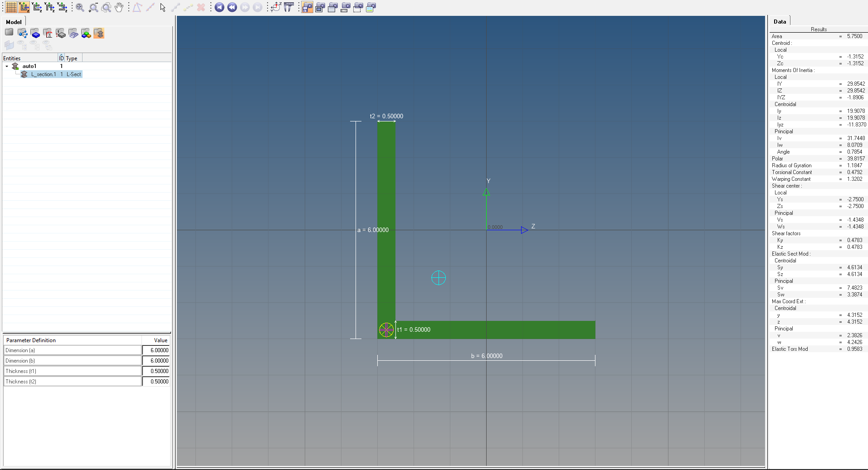The height and width of the screenshot is (470, 868).
Task: Click the measure caliper tool icon
Action: click(288, 7)
